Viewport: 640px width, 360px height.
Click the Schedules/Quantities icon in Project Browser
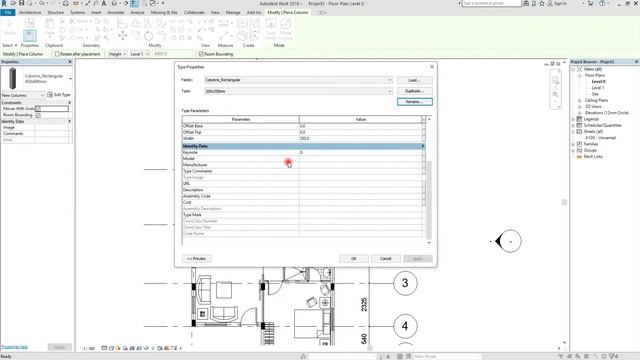(x=579, y=125)
